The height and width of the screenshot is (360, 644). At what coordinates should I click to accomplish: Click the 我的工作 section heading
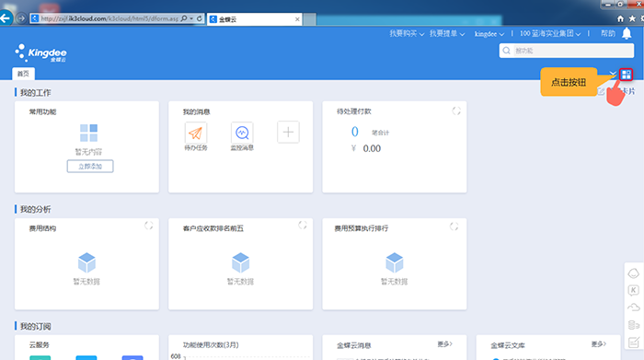point(35,93)
